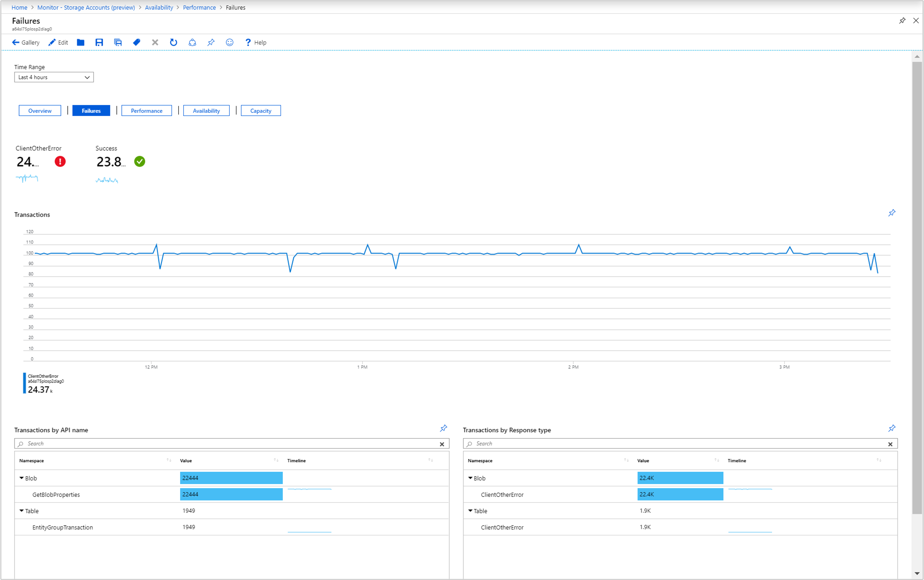Switch to the Overview tab

[x=40, y=111]
